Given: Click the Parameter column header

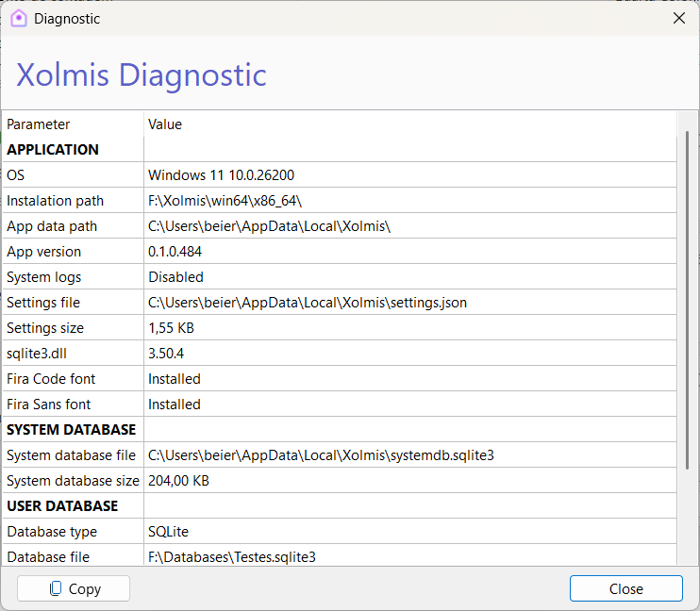Looking at the screenshot, I should coord(74,124).
